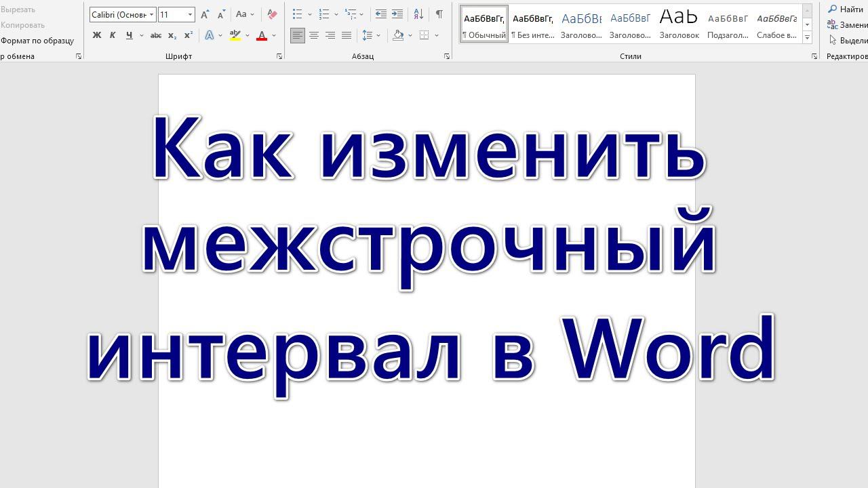The width and height of the screenshot is (868, 488).
Task: Toggle bold (Ж) formatting
Action: (97, 35)
